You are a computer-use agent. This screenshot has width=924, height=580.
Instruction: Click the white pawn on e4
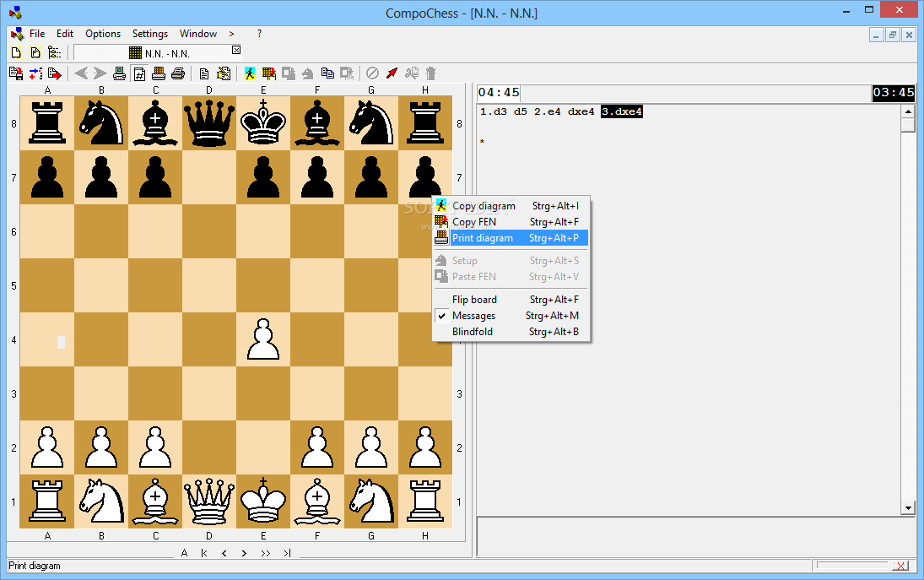pos(263,339)
